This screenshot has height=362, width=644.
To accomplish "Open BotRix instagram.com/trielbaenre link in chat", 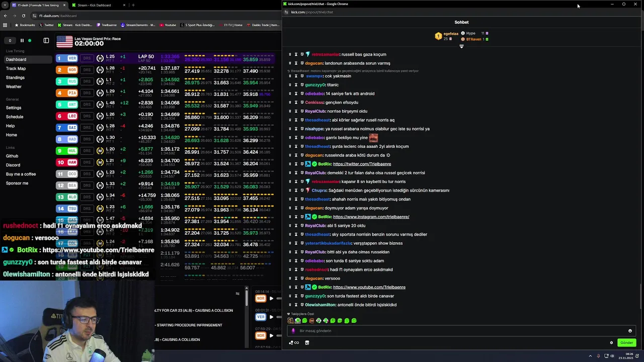I will [x=371, y=217].
